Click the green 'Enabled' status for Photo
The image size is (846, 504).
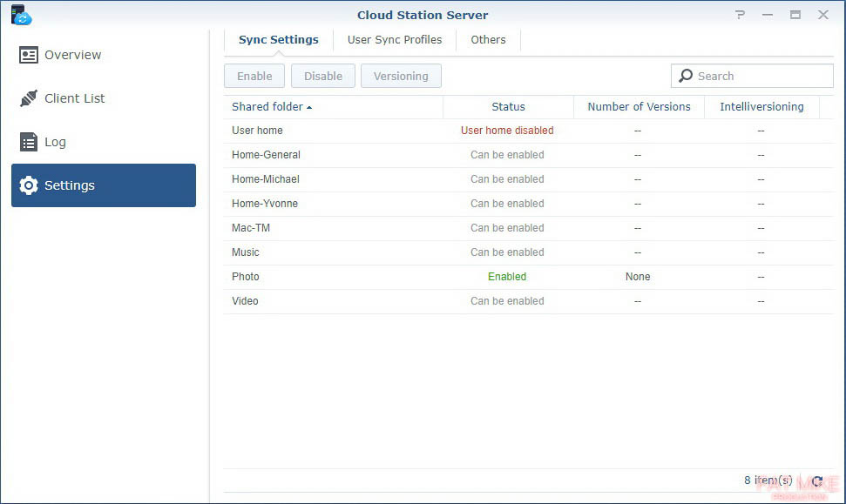[x=507, y=277]
